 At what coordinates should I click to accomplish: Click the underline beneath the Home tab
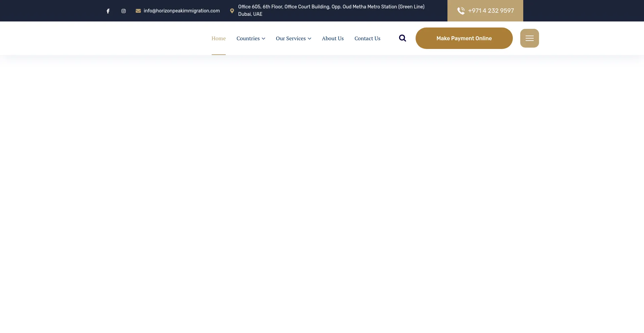(x=218, y=54)
